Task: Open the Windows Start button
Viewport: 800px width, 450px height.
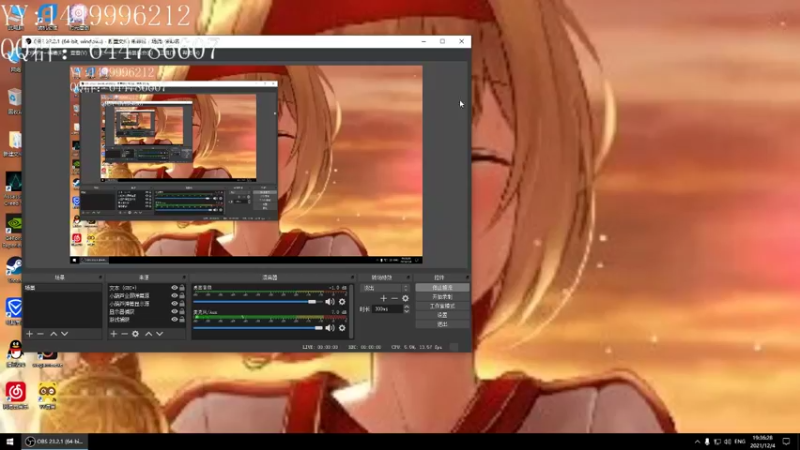Action: (x=10, y=441)
